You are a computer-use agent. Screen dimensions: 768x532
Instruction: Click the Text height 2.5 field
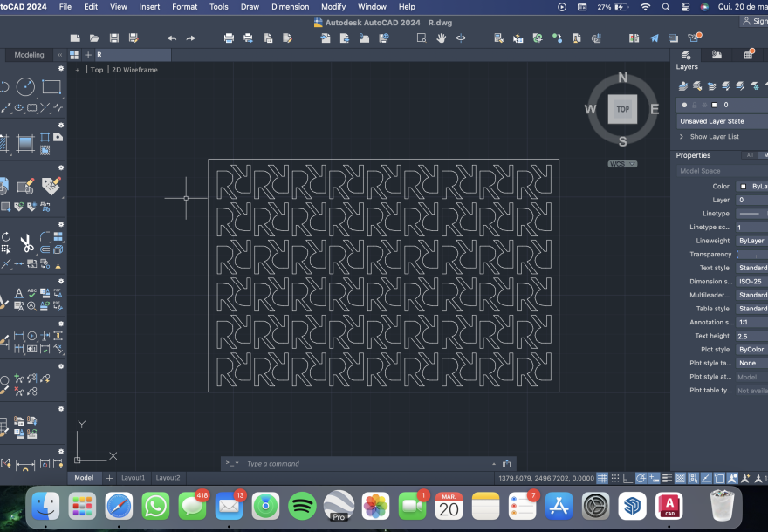[x=752, y=336]
